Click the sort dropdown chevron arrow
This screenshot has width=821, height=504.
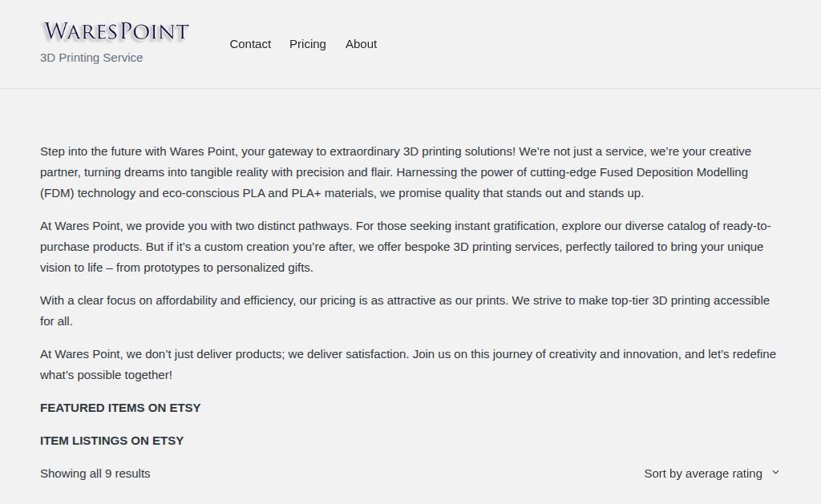(x=775, y=473)
